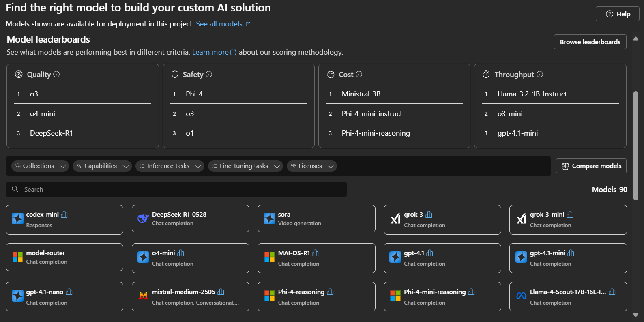Select gpt-4.1-mini in Throughput leaderboard
This screenshot has width=644, height=322.
(518, 133)
